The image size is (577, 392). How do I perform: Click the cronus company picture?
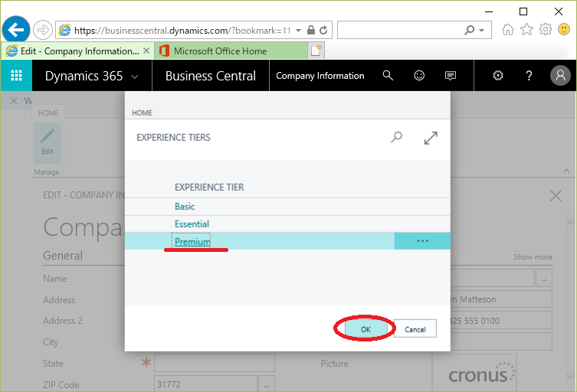click(x=474, y=373)
